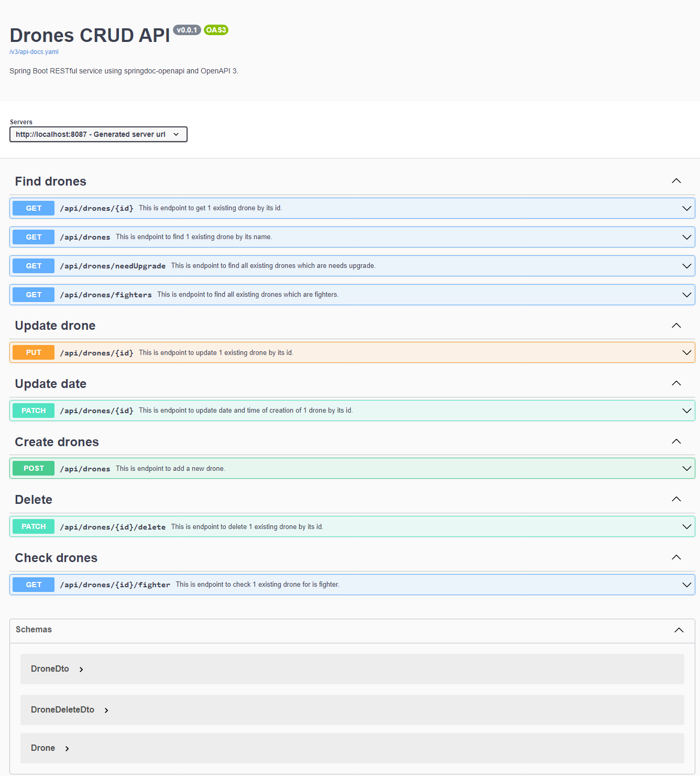Click the Find drones section title
The height and width of the screenshot is (776, 700).
click(x=51, y=181)
